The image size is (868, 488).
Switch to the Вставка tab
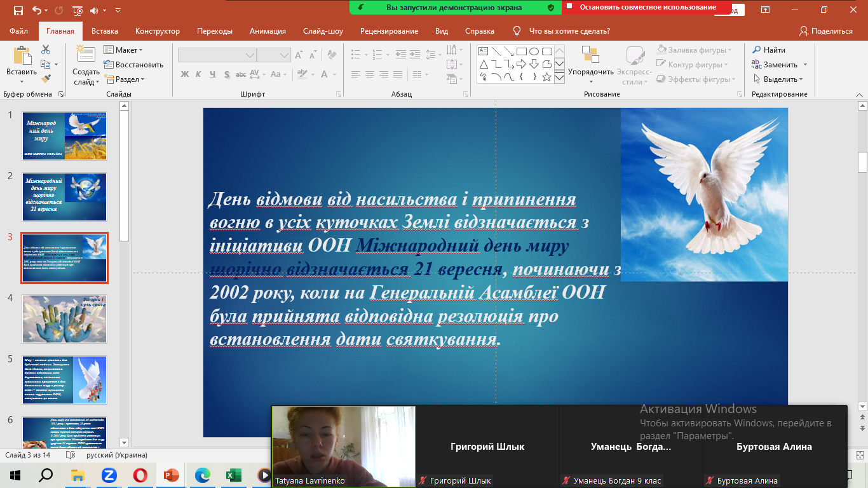click(105, 31)
